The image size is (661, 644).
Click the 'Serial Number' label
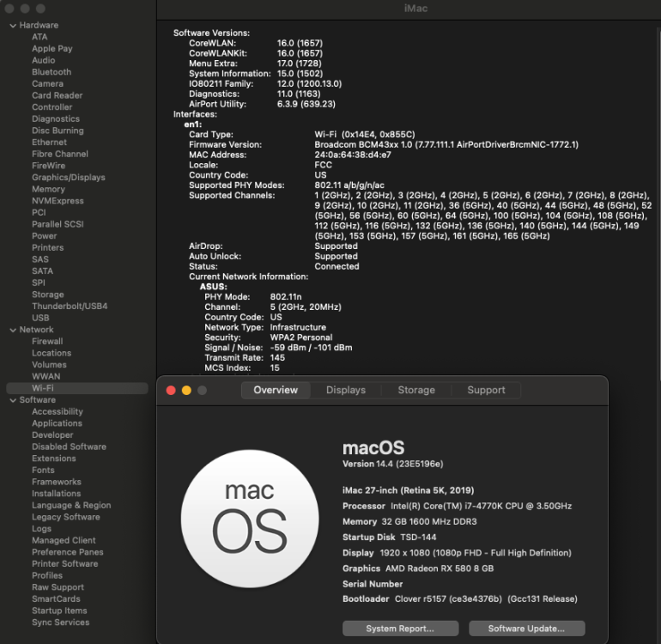coord(373,584)
